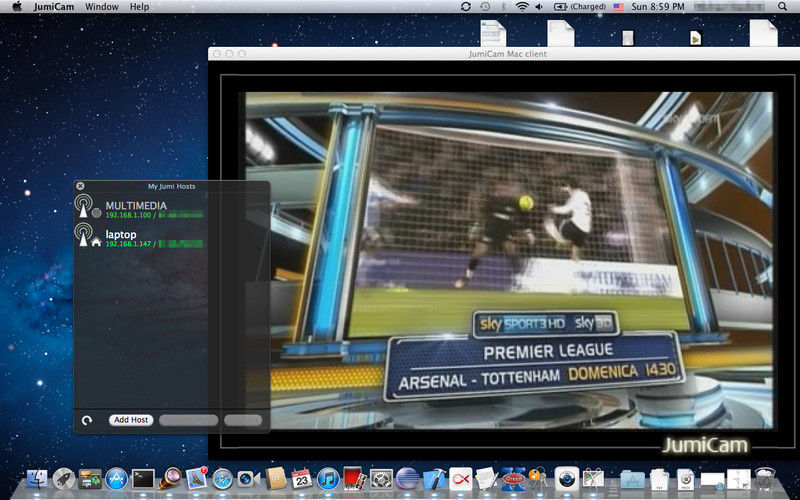Open Mail with the red badge

pyautogui.click(x=196, y=478)
